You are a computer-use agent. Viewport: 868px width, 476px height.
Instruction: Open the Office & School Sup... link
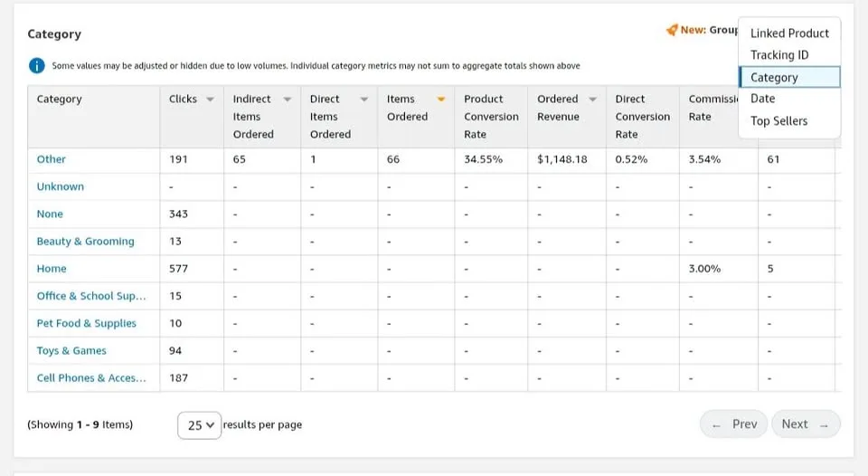tap(91, 296)
